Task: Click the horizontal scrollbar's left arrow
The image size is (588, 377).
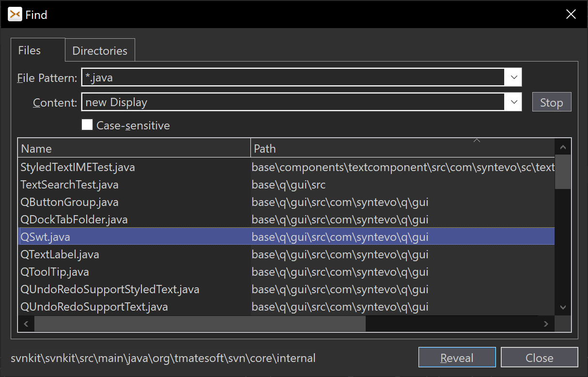Action: [x=26, y=323]
